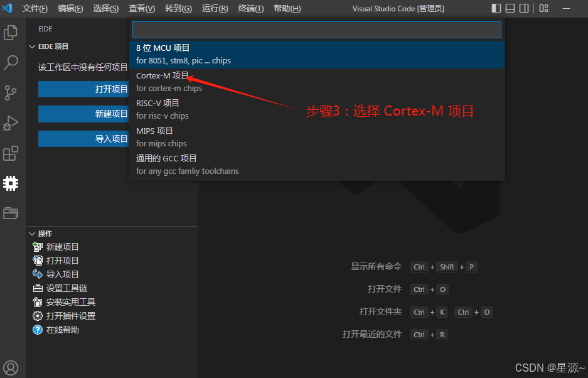Open the 文件(F) menu

coord(35,8)
